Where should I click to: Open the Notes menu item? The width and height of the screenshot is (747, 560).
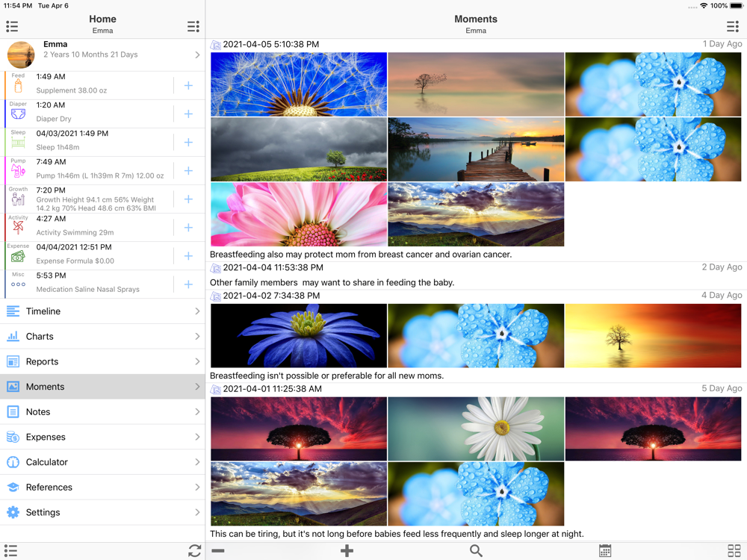coord(102,412)
